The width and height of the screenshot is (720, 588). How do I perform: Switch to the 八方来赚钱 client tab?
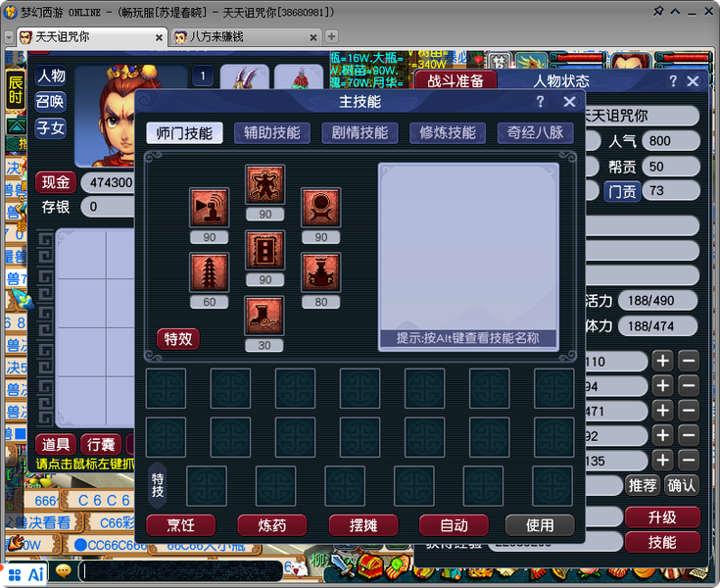click(246, 37)
